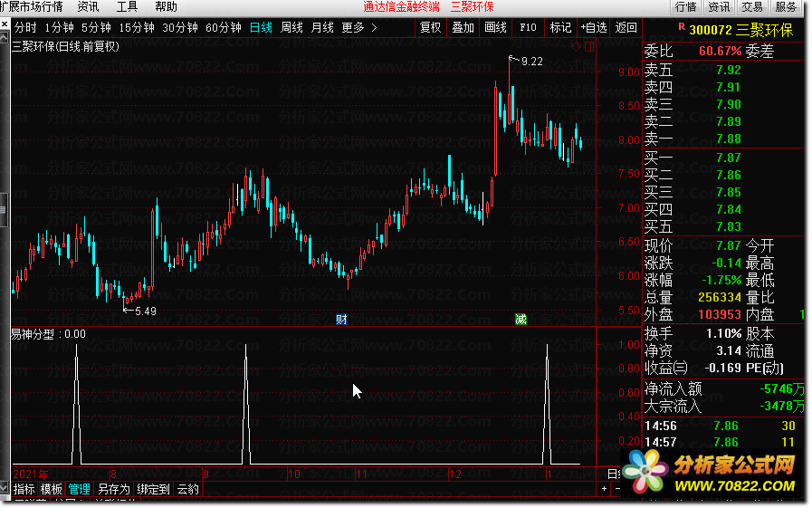Click the 总量 256334 value
812x508 pixels.
[x=720, y=297]
